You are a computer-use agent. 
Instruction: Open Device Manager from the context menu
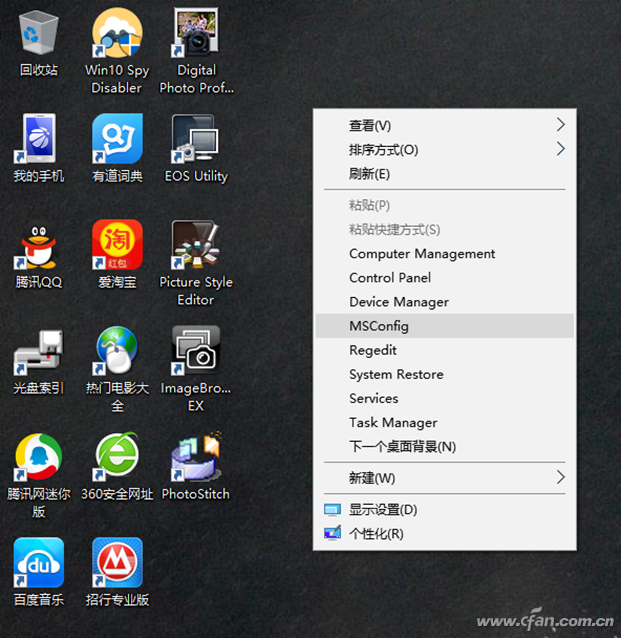(x=445, y=302)
